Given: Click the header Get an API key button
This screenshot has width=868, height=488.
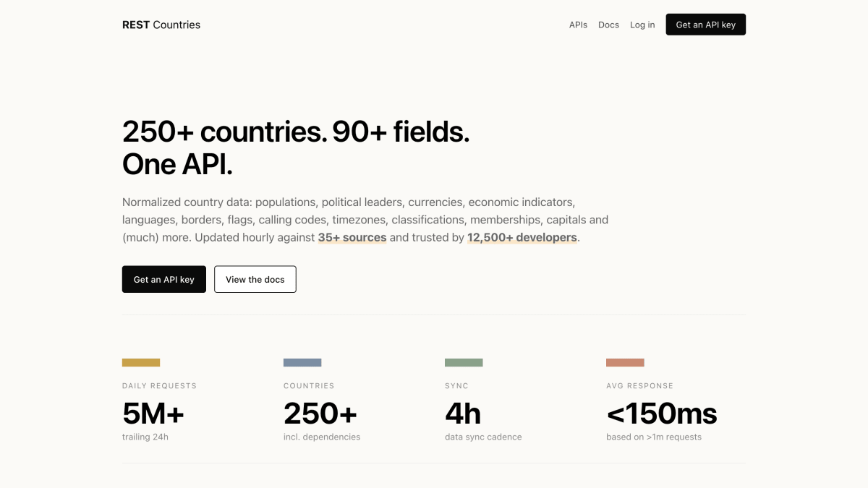Looking at the screenshot, I should (x=706, y=25).
